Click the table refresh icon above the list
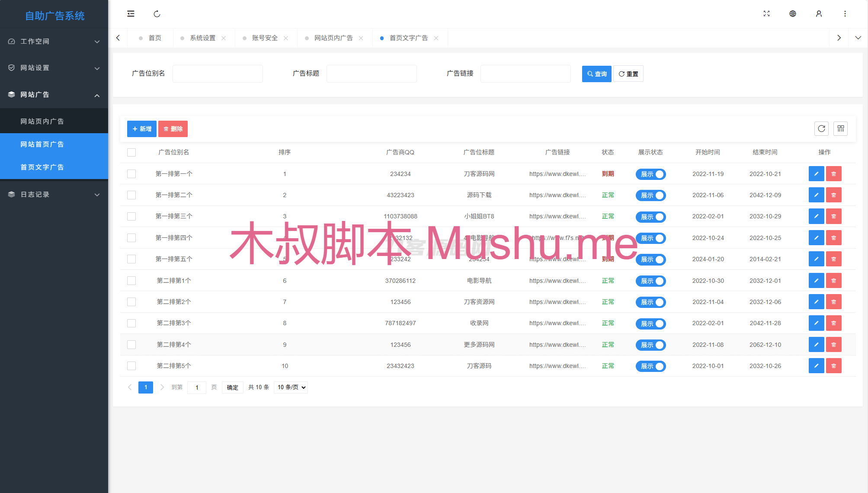The width and height of the screenshot is (868, 493). (x=821, y=128)
